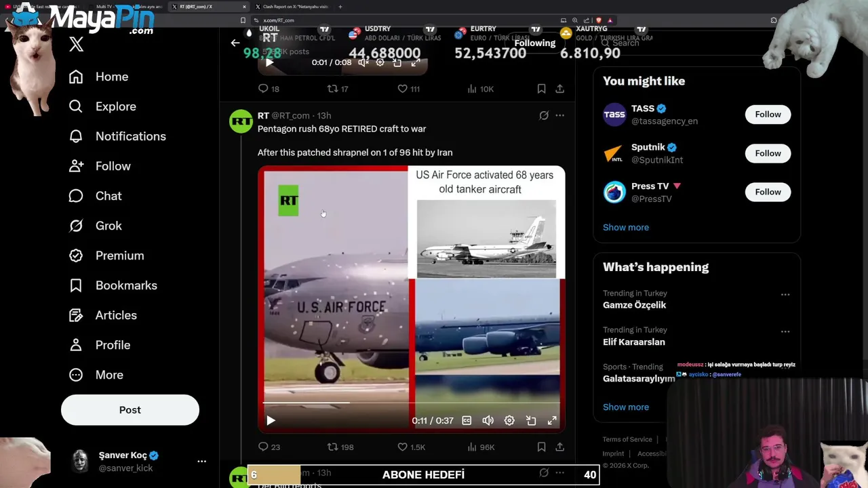Reply to Pentagon tanker post (23)
This screenshot has width=868, height=488.
point(269,447)
